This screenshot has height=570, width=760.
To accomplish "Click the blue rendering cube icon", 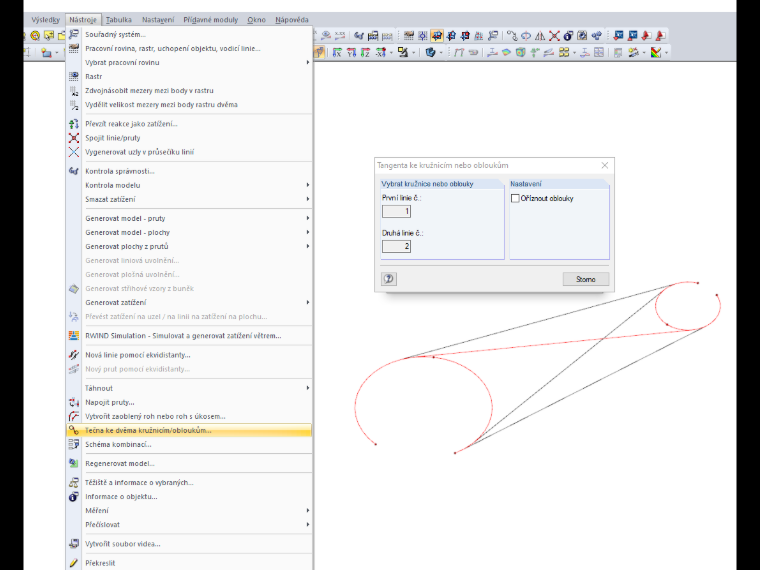I will 430,52.
